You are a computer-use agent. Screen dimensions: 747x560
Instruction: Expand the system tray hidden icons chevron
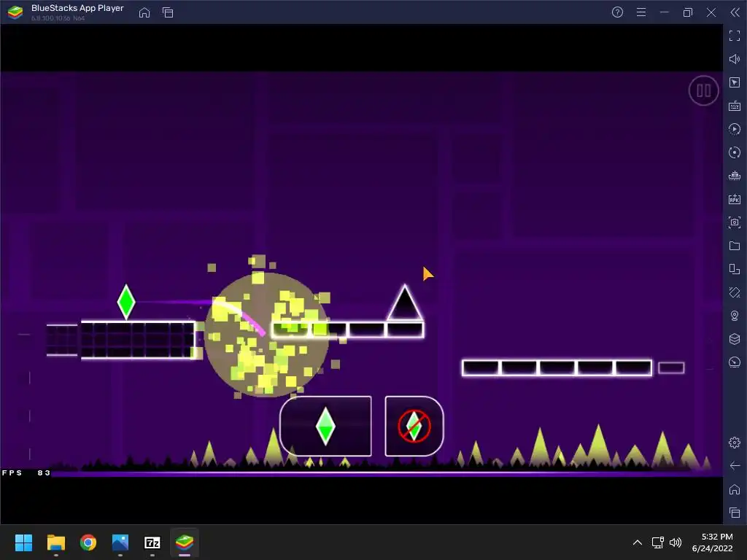click(x=637, y=542)
